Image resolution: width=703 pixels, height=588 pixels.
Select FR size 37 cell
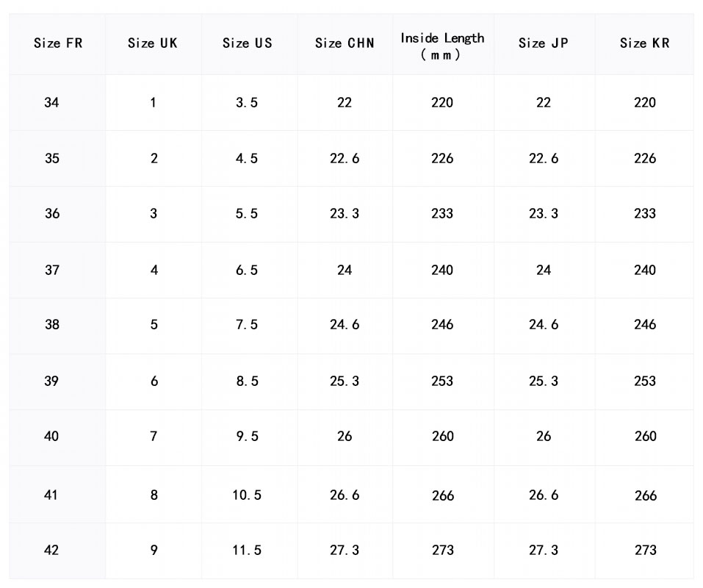51,270
